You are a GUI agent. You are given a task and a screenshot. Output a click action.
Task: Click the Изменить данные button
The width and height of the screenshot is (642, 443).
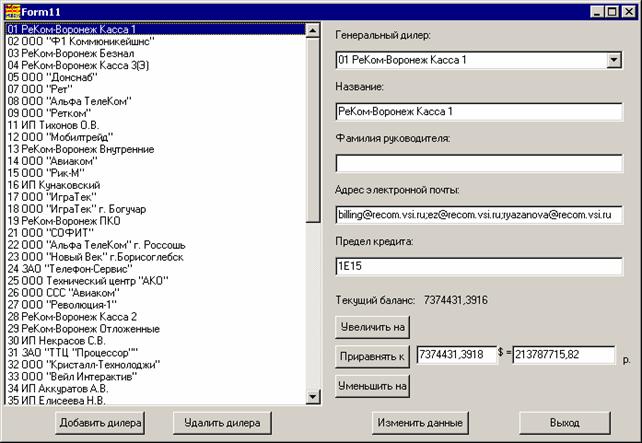pos(420,423)
